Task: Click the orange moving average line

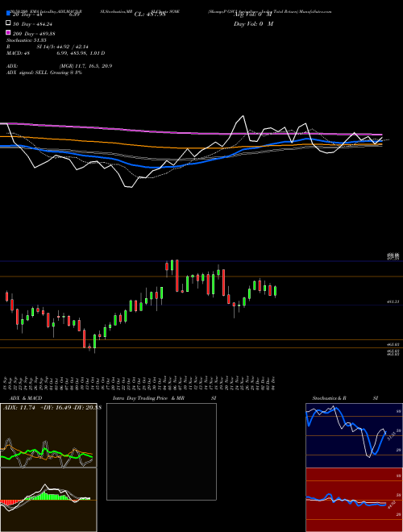Action: pyautogui.click(x=190, y=147)
